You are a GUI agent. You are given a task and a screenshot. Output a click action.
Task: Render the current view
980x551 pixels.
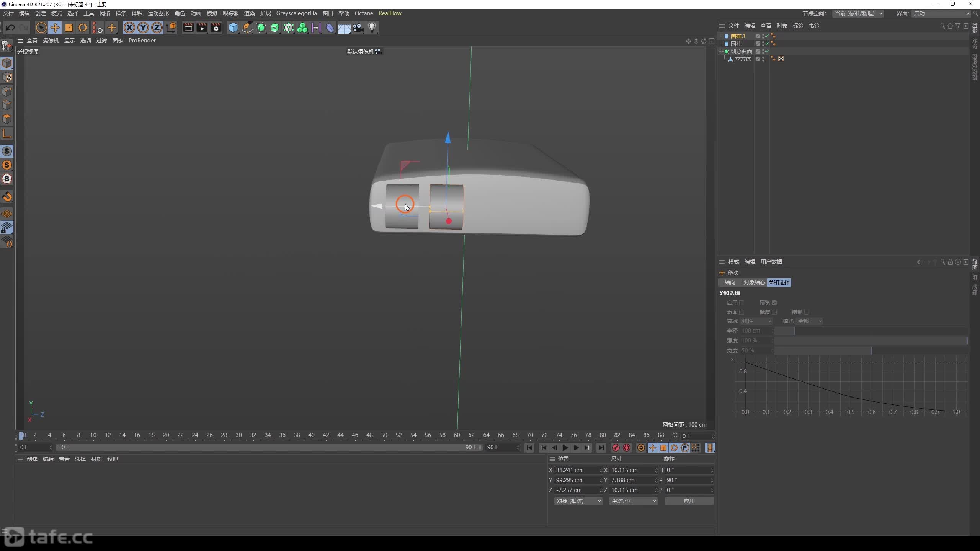(x=188, y=28)
